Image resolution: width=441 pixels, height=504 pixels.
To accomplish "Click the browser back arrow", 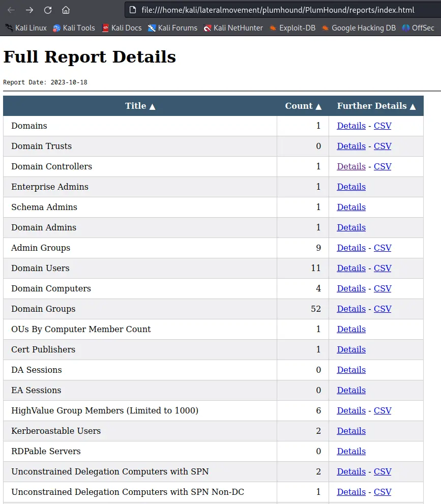I will [11, 10].
